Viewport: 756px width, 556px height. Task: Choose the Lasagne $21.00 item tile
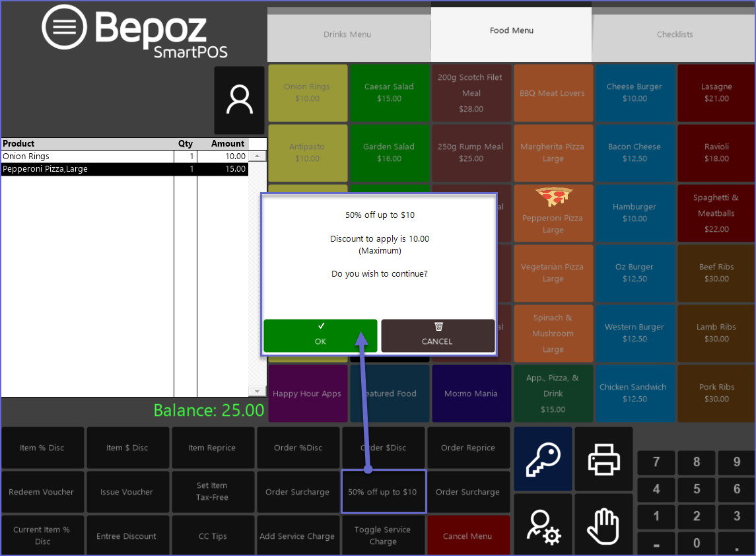click(716, 92)
